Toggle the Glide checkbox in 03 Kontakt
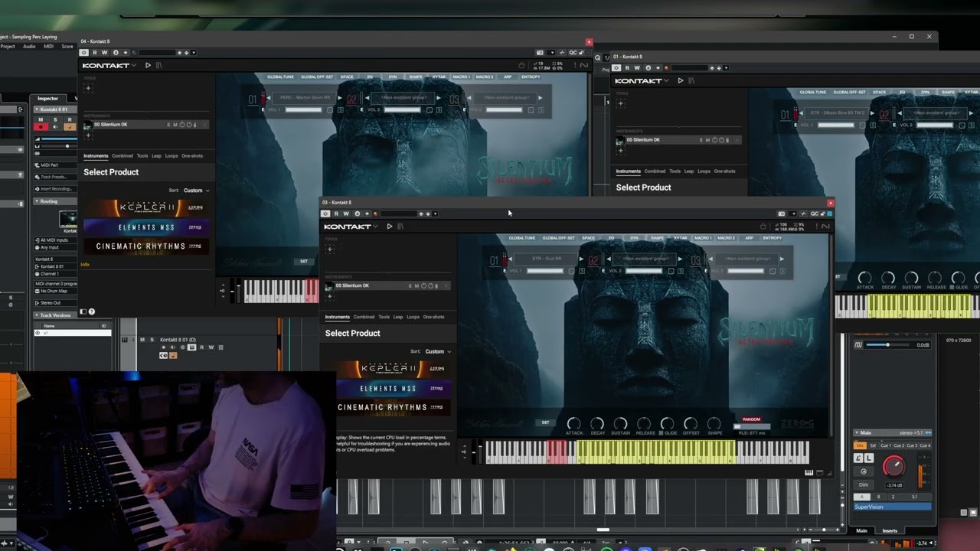980x551 pixels. pos(661,433)
